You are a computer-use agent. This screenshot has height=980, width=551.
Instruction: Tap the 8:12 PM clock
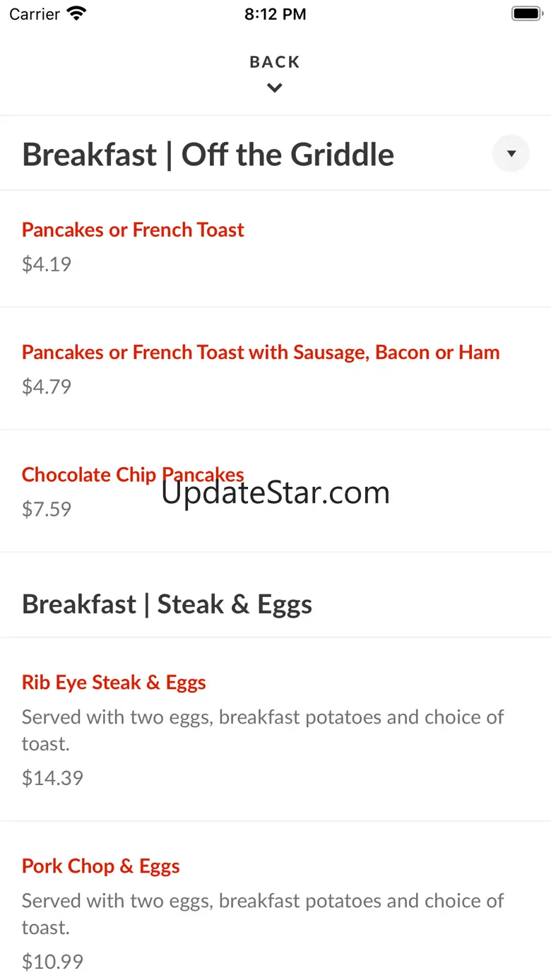(x=275, y=14)
